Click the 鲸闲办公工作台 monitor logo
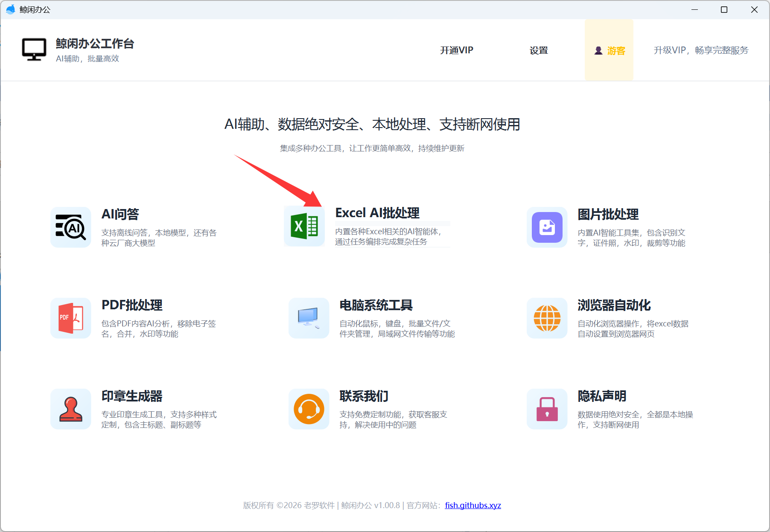Viewport: 770px width, 532px height. point(34,49)
